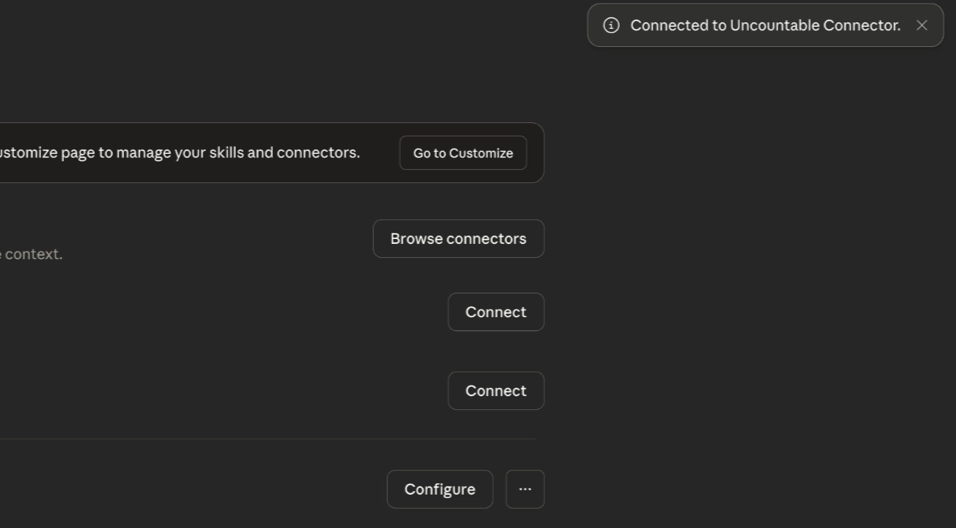Click the gray 'context.' description text
The width and height of the screenshot is (956, 528).
point(32,254)
